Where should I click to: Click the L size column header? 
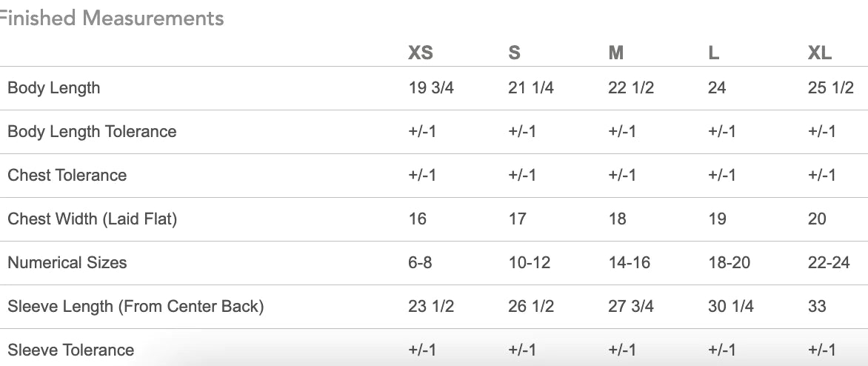(x=714, y=53)
